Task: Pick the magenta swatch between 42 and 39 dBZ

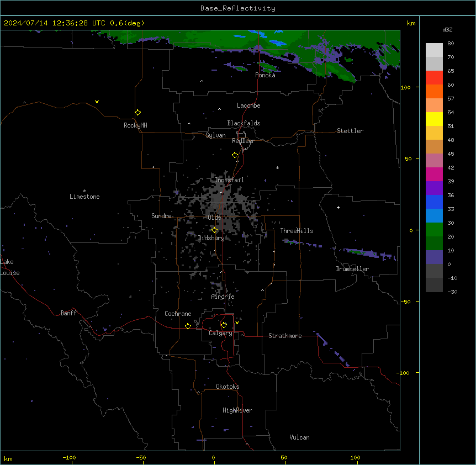Action: 434,174
